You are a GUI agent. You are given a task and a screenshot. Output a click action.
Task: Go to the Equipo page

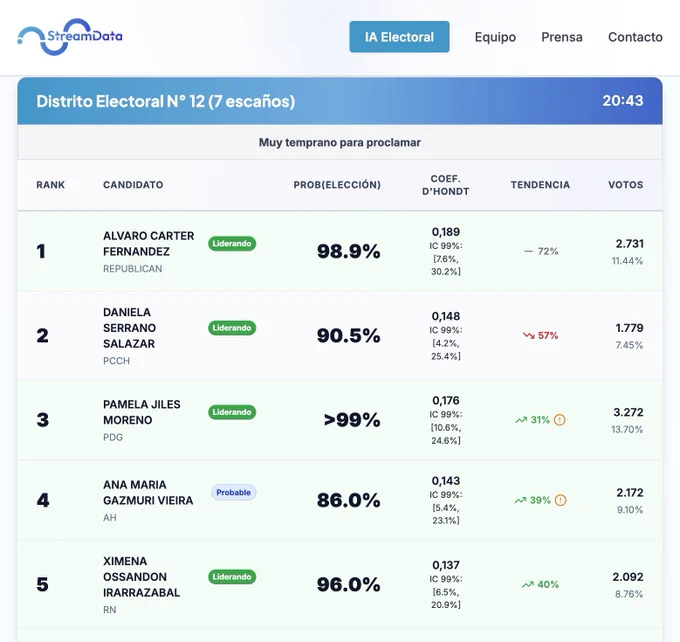point(495,37)
